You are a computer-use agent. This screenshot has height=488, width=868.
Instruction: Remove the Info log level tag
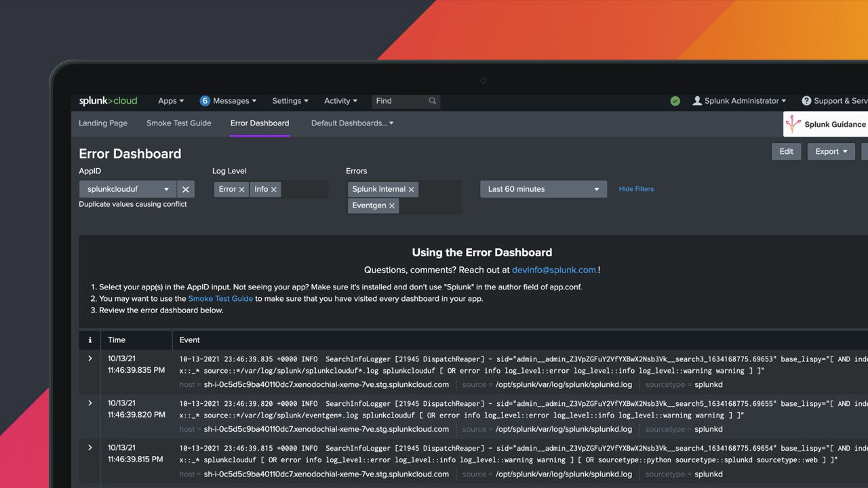coord(274,190)
